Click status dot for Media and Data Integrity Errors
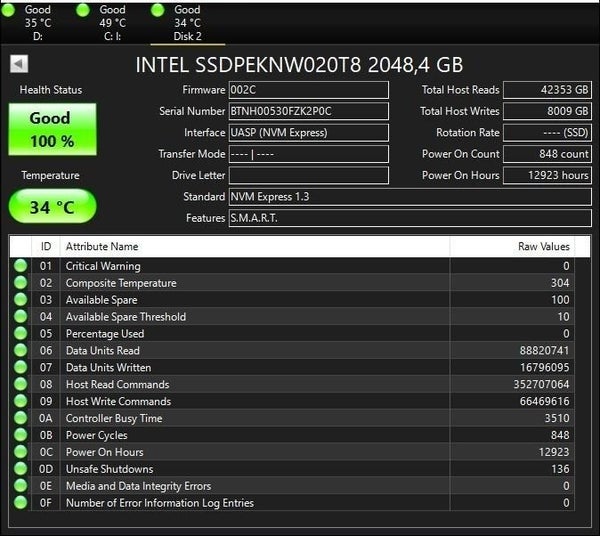Screen dimensions: 600x536 (x=21, y=485)
